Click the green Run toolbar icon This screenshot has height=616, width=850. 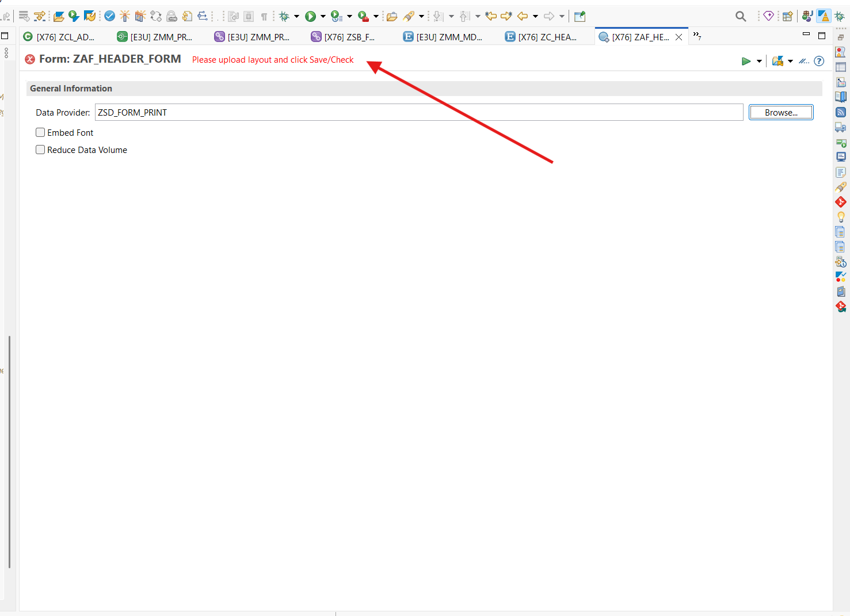[311, 16]
